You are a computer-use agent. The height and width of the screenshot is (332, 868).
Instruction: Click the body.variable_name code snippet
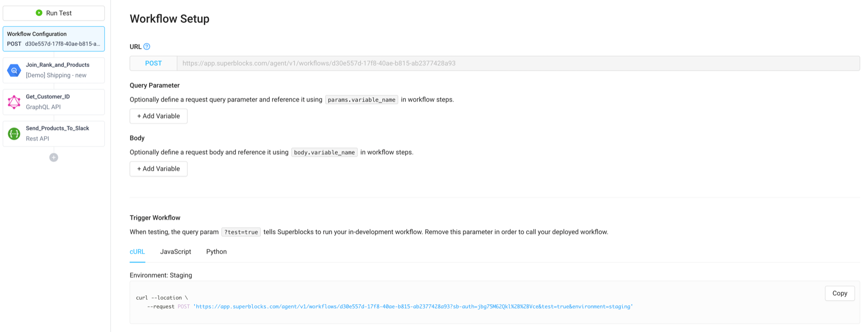(x=324, y=153)
